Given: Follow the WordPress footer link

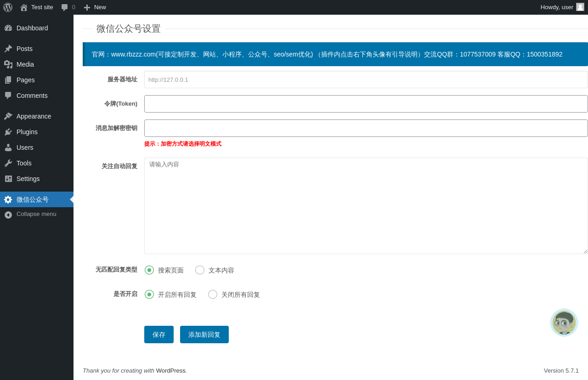Looking at the screenshot, I should tap(171, 370).
